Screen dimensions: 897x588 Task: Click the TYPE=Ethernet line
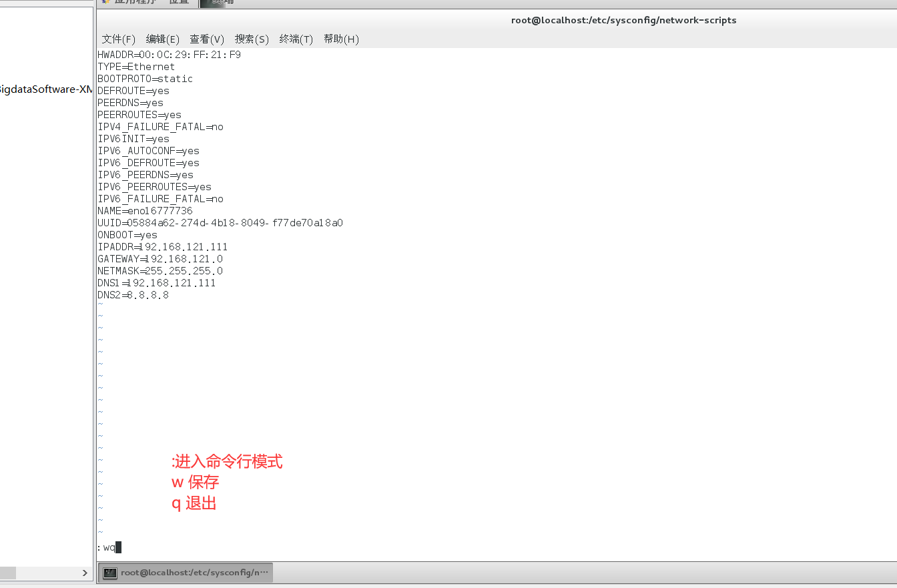click(136, 67)
